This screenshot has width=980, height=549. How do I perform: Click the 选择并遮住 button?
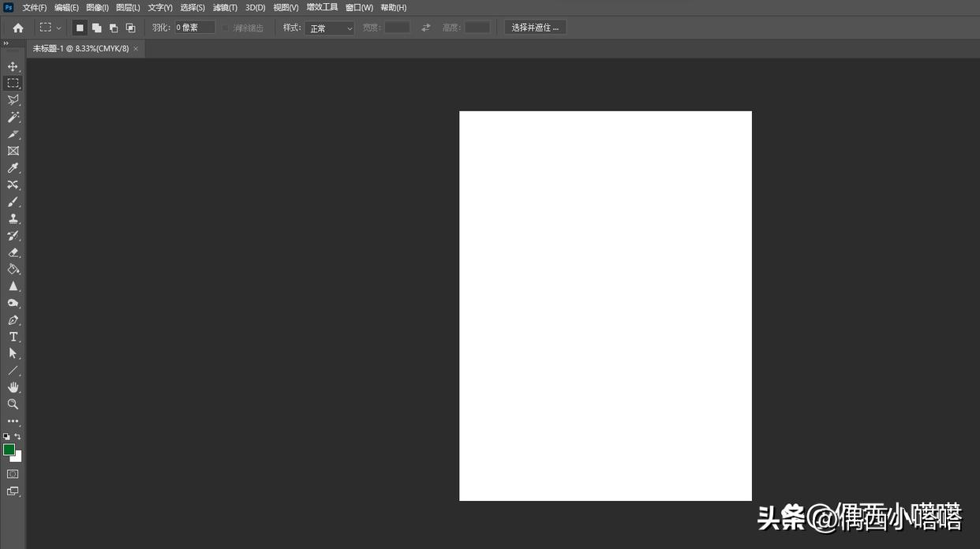[535, 28]
